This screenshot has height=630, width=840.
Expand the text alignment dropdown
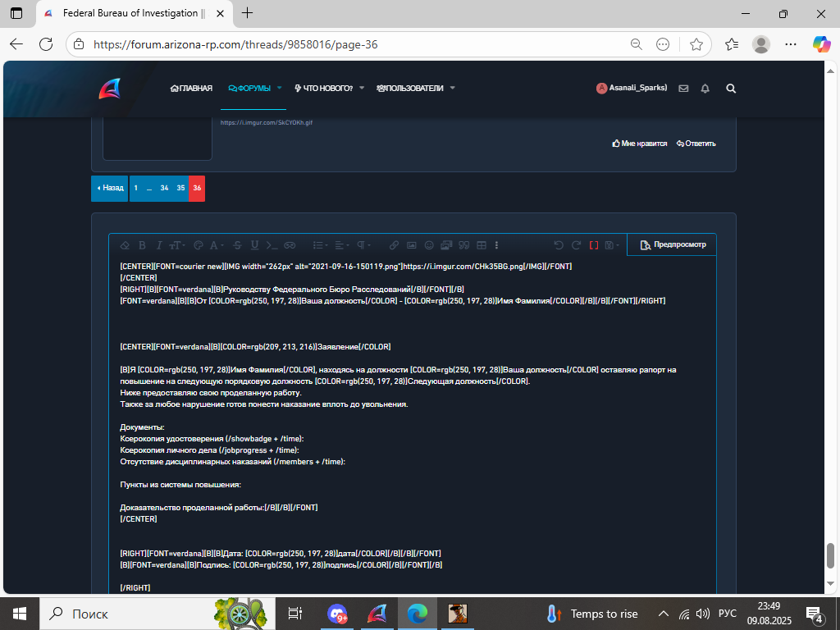342,244
